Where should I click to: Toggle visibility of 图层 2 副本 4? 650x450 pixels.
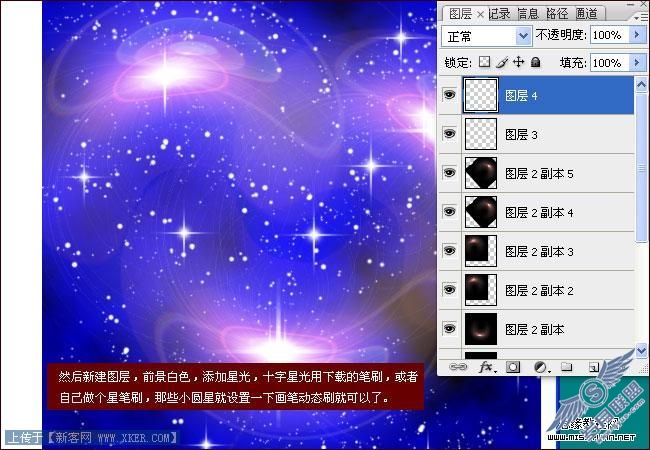pos(449,211)
